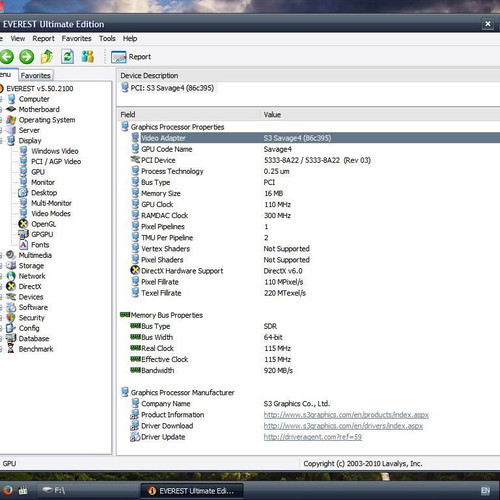500x500 pixels.
Task: Click the GPGPU tree icon
Action: click(x=23, y=234)
